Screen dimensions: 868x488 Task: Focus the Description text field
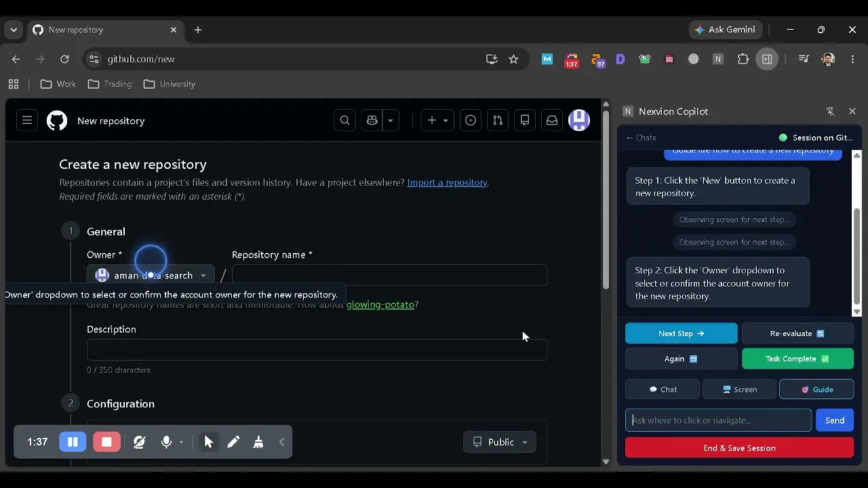(317, 350)
